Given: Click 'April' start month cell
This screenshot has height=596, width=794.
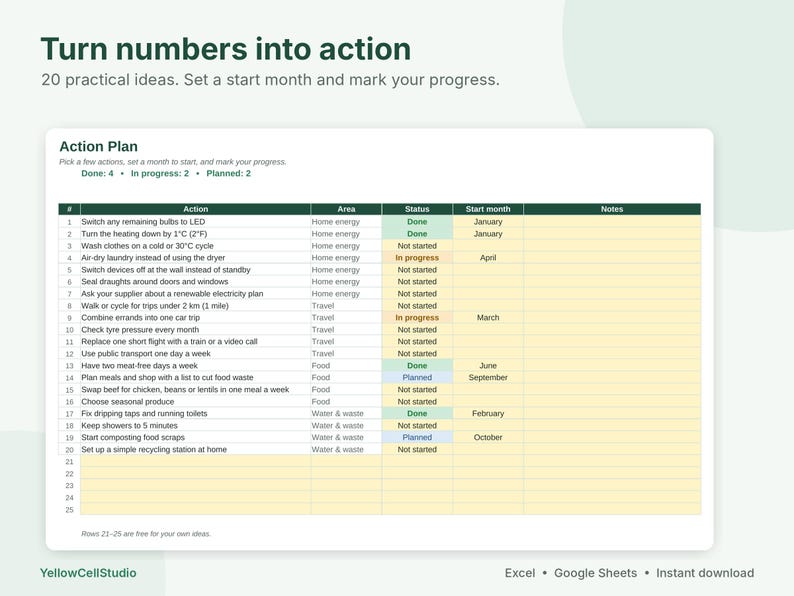Looking at the screenshot, I should (x=488, y=258).
